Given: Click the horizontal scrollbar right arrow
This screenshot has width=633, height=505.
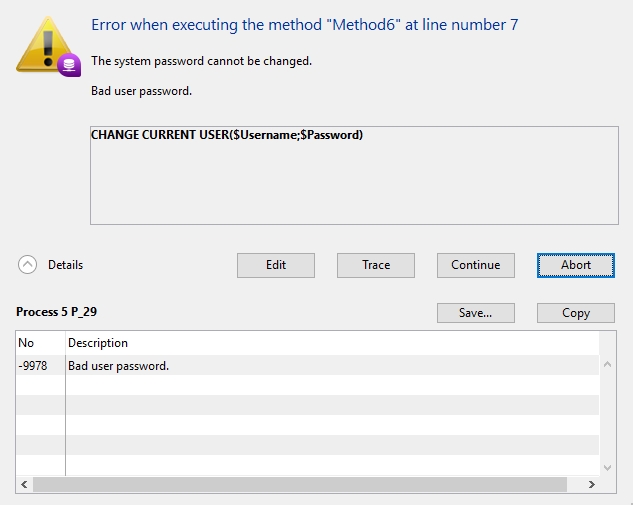Looking at the screenshot, I should 591,485.
